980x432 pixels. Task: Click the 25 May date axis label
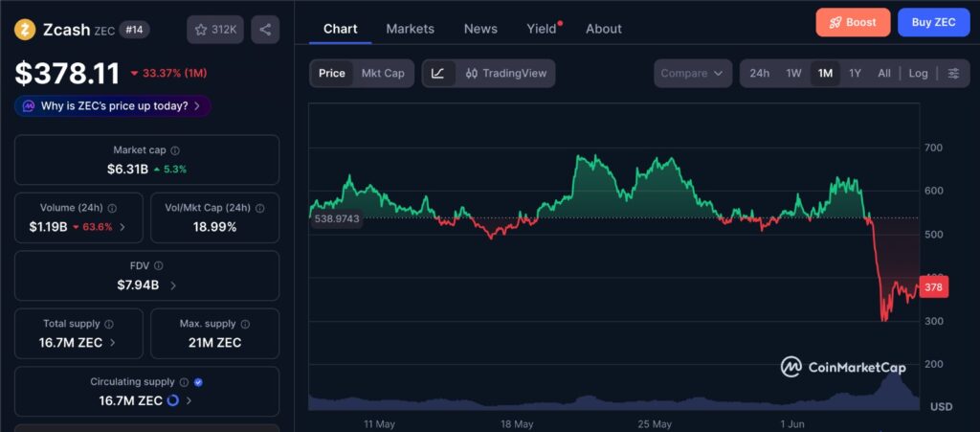(x=655, y=424)
